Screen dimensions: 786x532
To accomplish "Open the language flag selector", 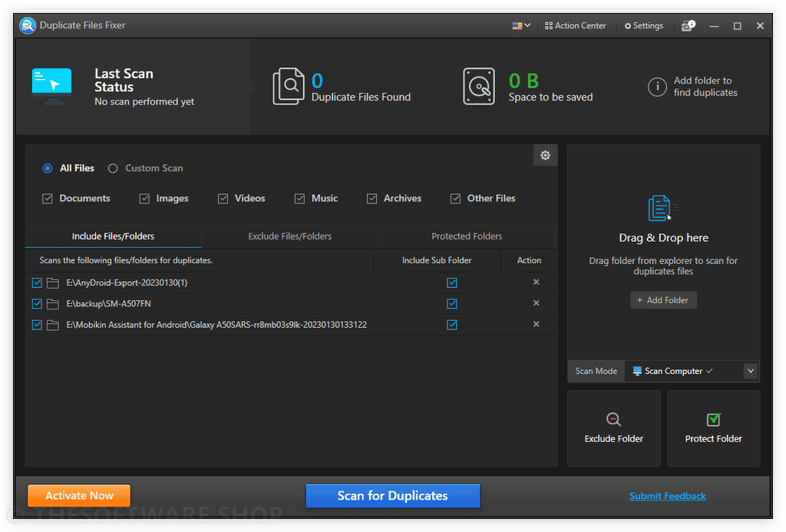I will click(521, 25).
